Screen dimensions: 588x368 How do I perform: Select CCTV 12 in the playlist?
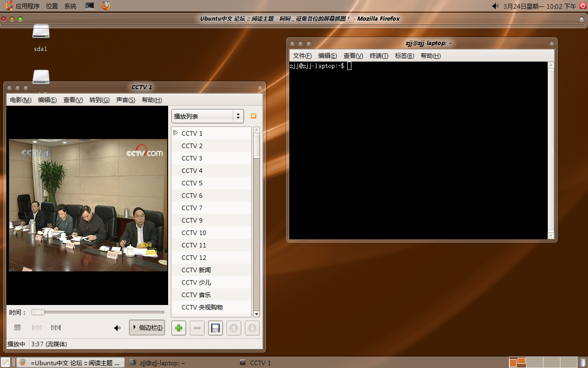click(211, 258)
